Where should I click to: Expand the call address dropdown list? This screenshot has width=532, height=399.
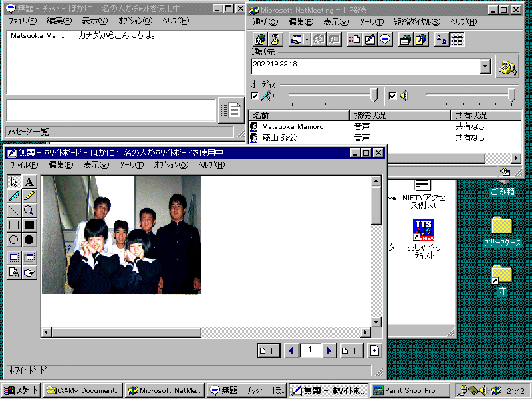pos(485,66)
